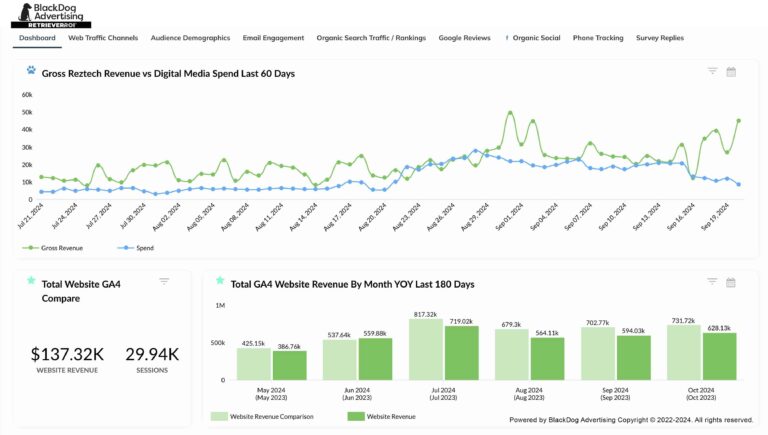Go to Email Engagement tab
The height and width of the screenshot is (435, 768).
[x=273, y=38]
